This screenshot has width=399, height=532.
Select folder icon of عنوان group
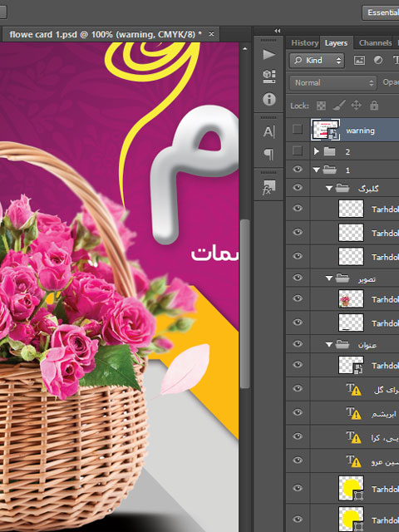click(342, 344)
